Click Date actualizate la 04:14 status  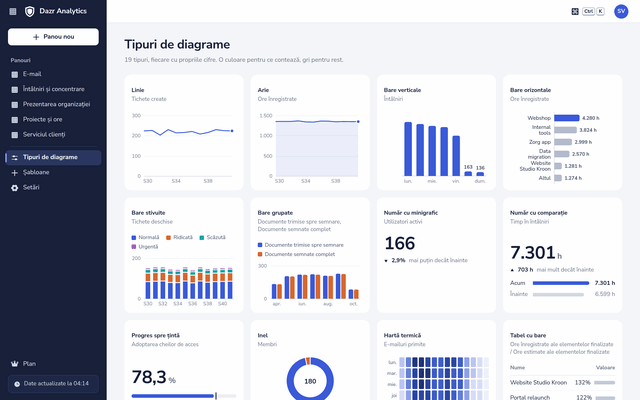click(x=53, y=384)
